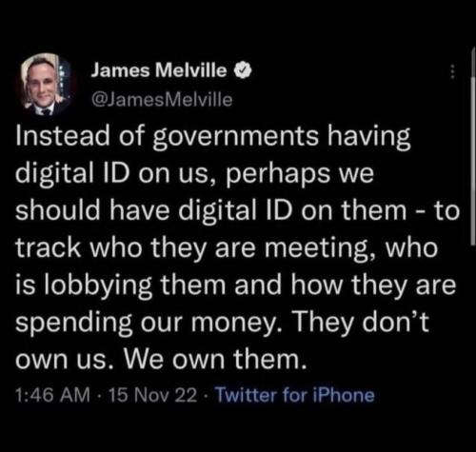This screenshot has height=452, width=476.
Task: Click the phrase 'We own them.'
Action: click(x=215, y=359)
